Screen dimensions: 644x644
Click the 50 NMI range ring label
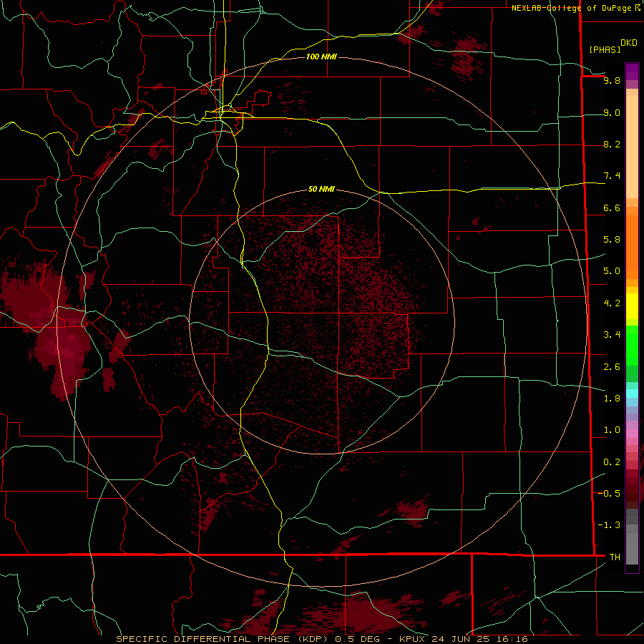point(321,189)
